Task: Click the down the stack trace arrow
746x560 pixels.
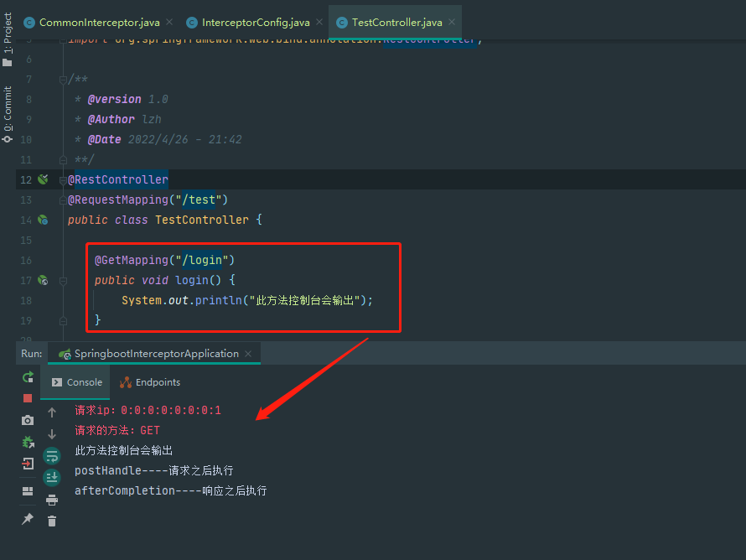Action: tap(52, 434)
